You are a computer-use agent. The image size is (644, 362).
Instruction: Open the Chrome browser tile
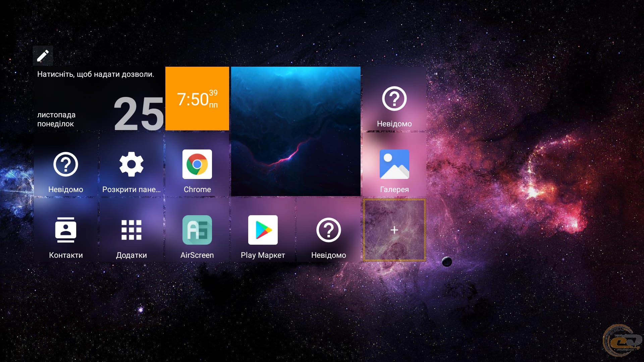(x=197, y=164)
